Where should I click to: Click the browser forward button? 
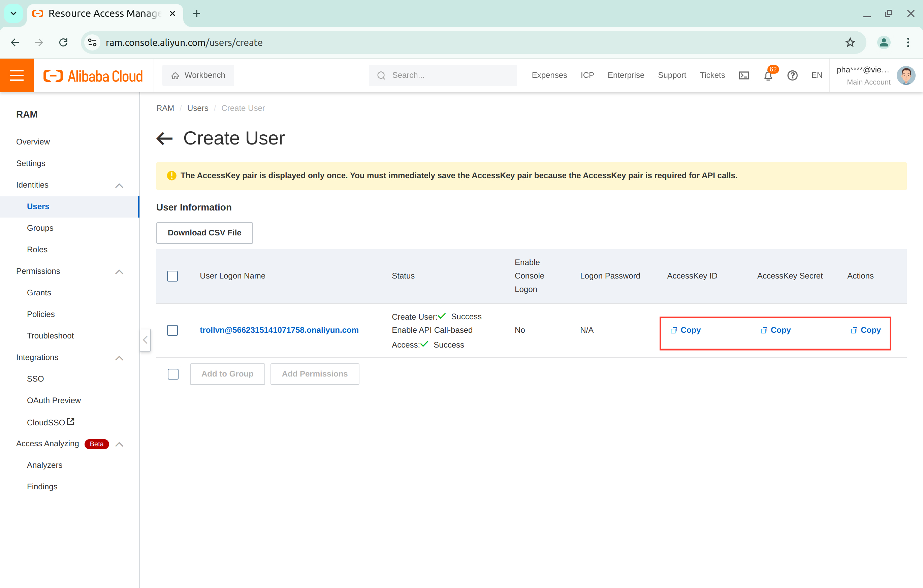coord(39,42)
